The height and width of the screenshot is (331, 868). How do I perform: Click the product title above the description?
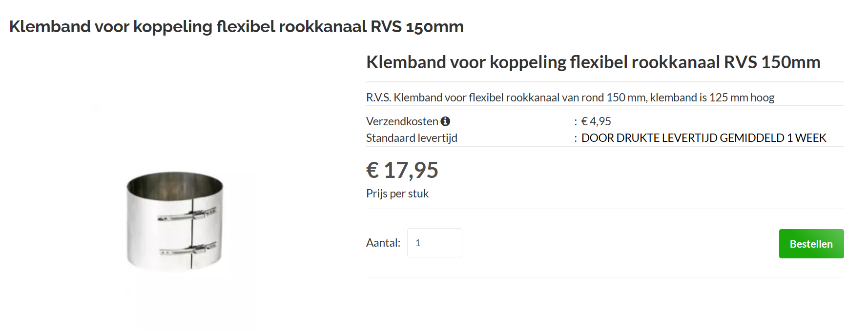pos(593,62)
